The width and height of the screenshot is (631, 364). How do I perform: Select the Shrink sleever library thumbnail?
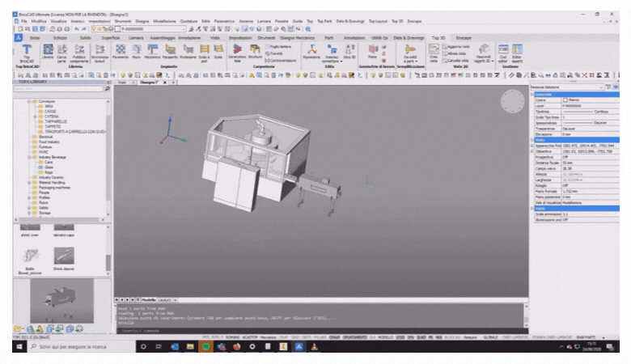point(64,256)
